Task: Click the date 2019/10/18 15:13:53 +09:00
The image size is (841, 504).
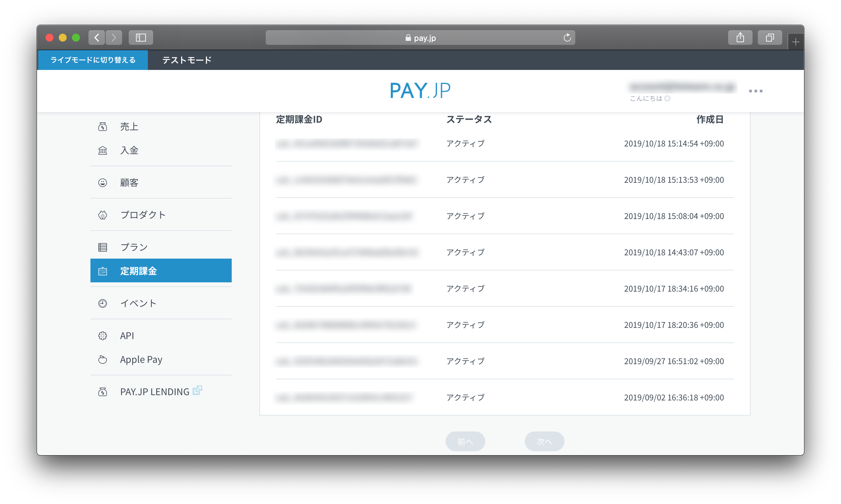Action: (674, 180)
